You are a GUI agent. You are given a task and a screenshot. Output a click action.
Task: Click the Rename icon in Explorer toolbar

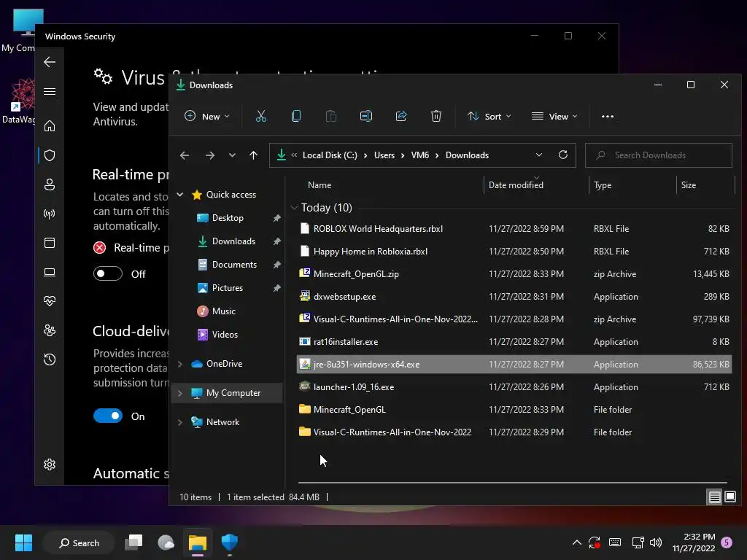(366, 116)
